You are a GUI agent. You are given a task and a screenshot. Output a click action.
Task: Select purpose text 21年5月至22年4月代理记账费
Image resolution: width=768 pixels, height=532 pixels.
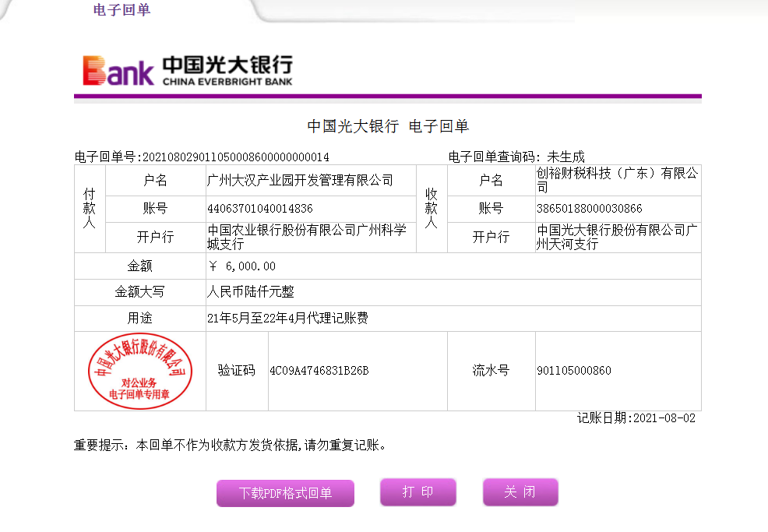(287, 319)
